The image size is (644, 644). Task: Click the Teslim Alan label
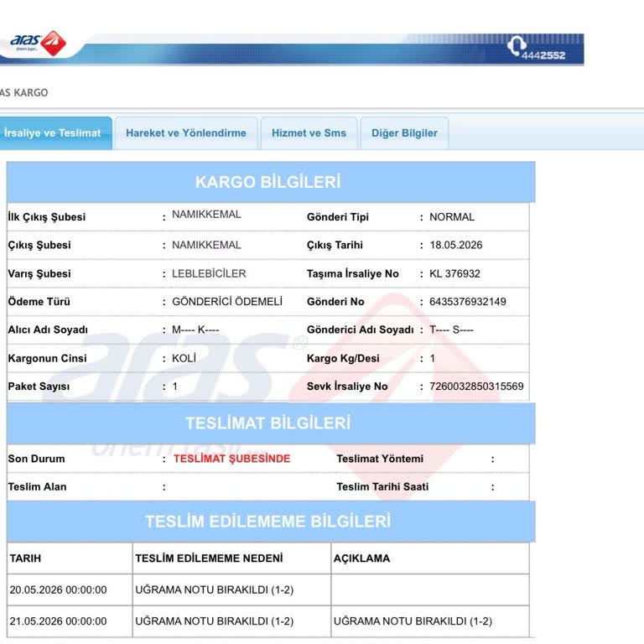pyautogui.click(x=37, y=486)
